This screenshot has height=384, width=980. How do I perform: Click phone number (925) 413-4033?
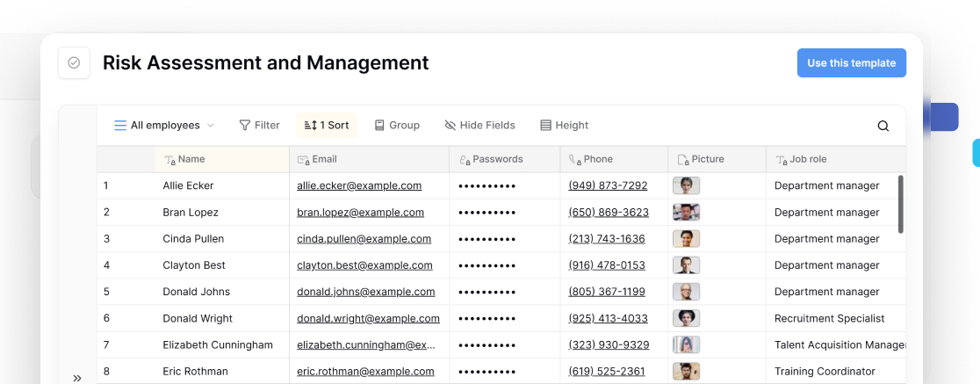(609, 318)
